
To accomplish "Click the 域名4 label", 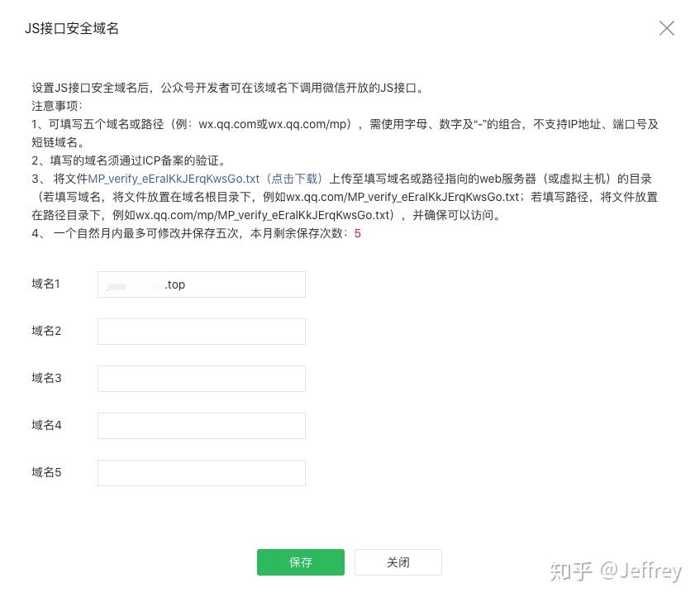I will coord(46,425).
